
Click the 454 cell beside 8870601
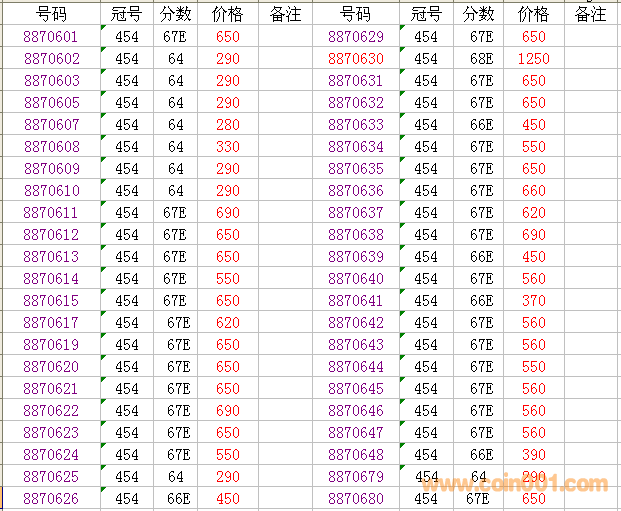point(127,37)
